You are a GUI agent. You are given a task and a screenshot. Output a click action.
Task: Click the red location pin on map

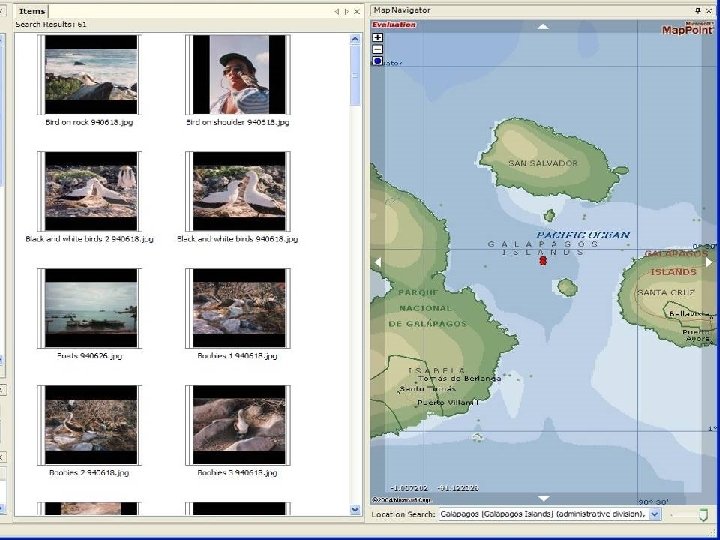pos(543,261)
